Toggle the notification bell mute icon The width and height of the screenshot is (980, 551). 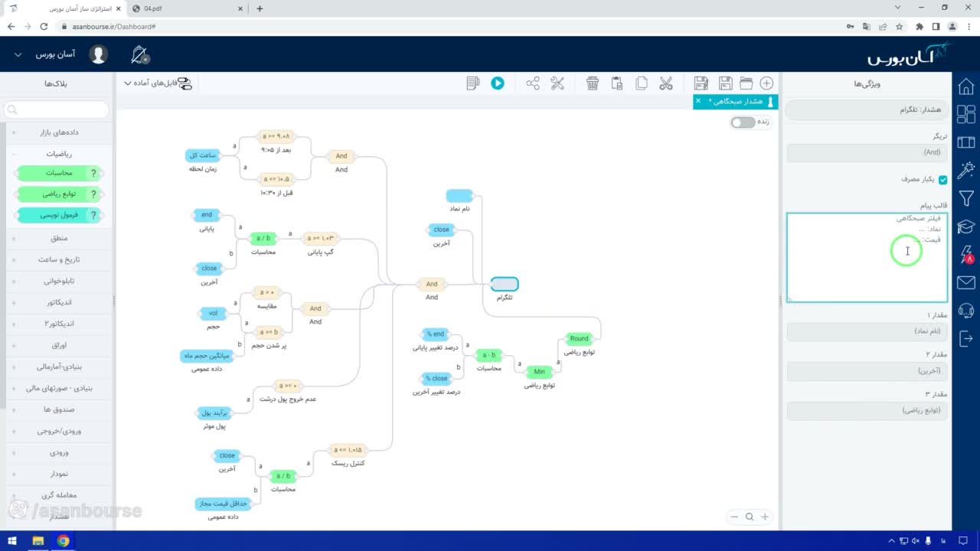point(140,54)
